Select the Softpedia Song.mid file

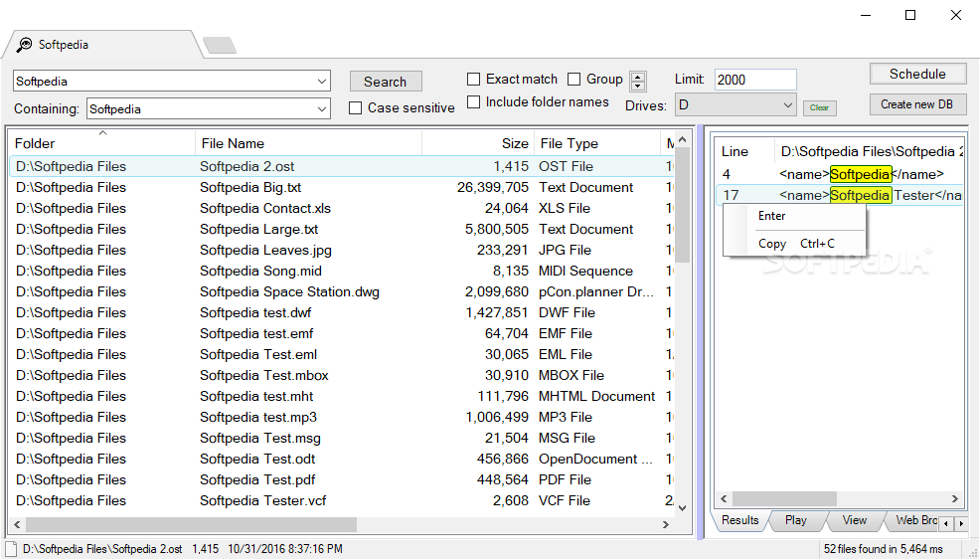[342, 271]
